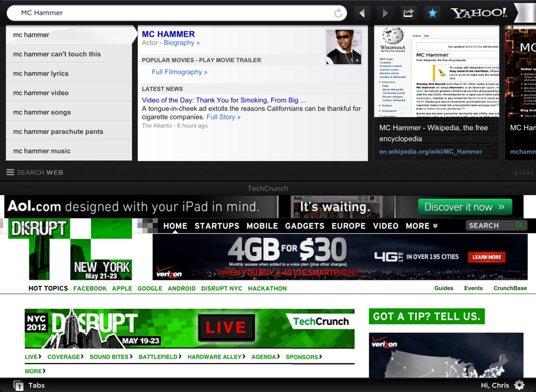Image resolution: width=536 pixels, height=392 pixels.
Task: Open the Events link
Action: click(473, 288)
